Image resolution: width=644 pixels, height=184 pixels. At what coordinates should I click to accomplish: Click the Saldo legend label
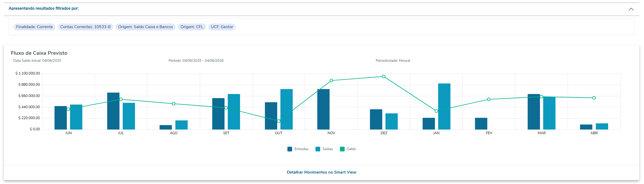(x=351, y=149)
